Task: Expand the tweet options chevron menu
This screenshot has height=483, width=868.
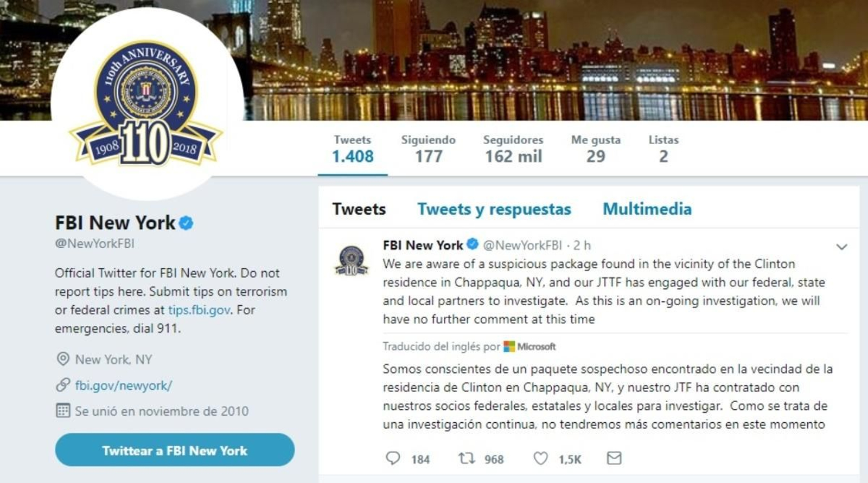Action: [841, 247]
